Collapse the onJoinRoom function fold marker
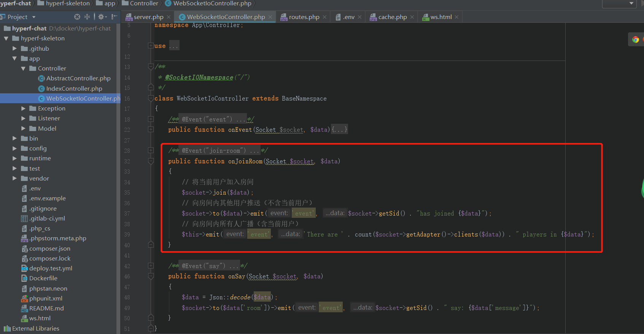 (x=151, y=161)
